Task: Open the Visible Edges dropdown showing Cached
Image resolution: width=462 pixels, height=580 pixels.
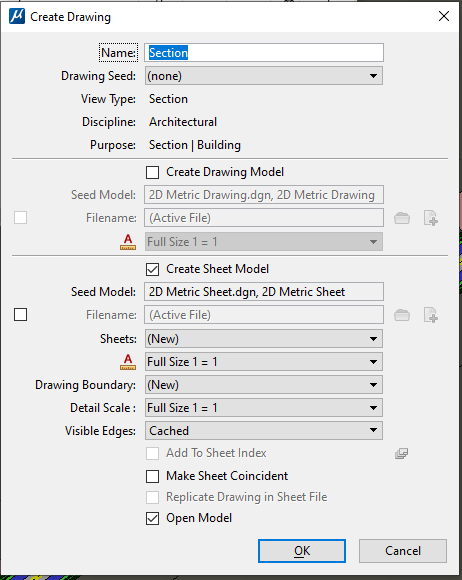Action: 264,431
